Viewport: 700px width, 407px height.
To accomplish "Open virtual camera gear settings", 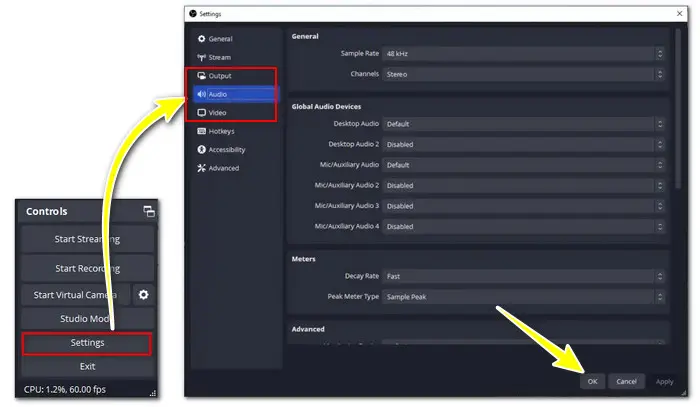I will click(143, 295).
